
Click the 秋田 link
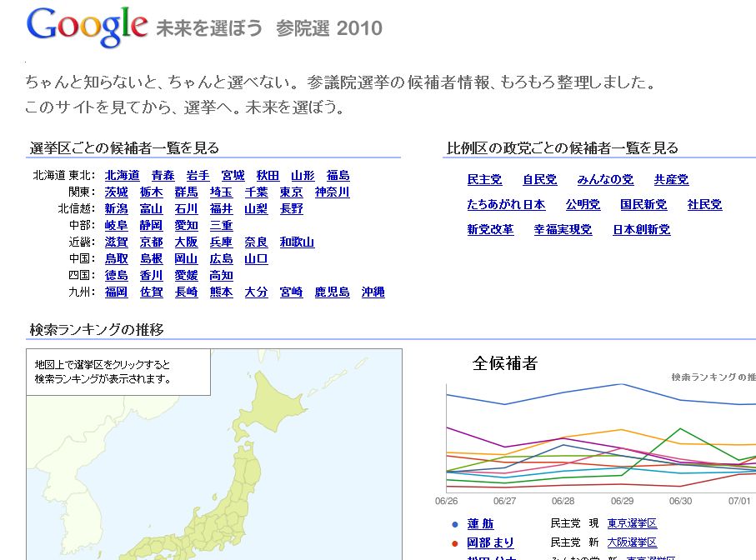[x=268, y=176]
